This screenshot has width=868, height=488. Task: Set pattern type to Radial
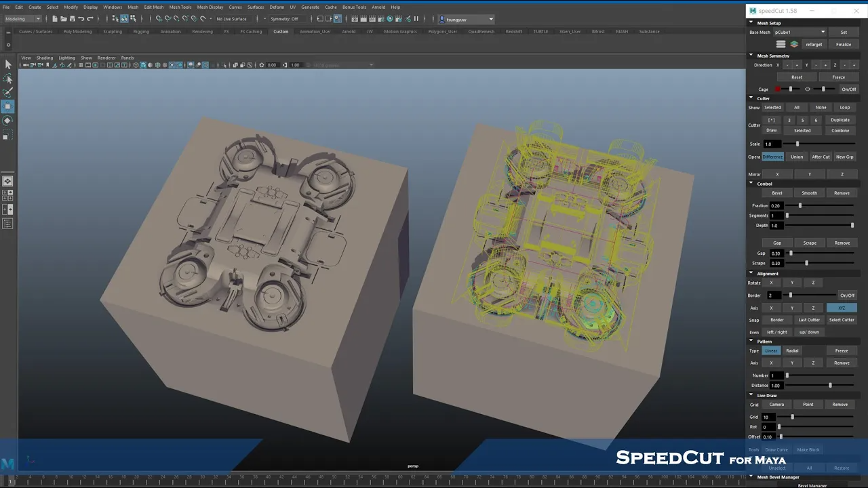tap(792, 350)
